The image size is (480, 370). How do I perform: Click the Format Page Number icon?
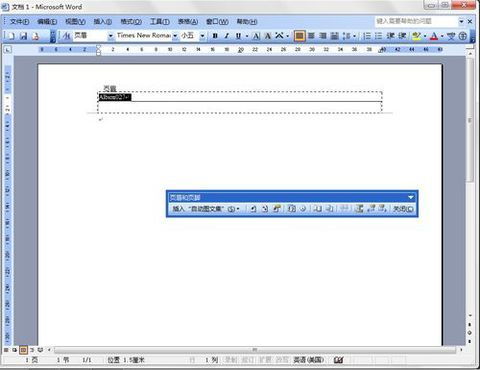click(276, 209)
